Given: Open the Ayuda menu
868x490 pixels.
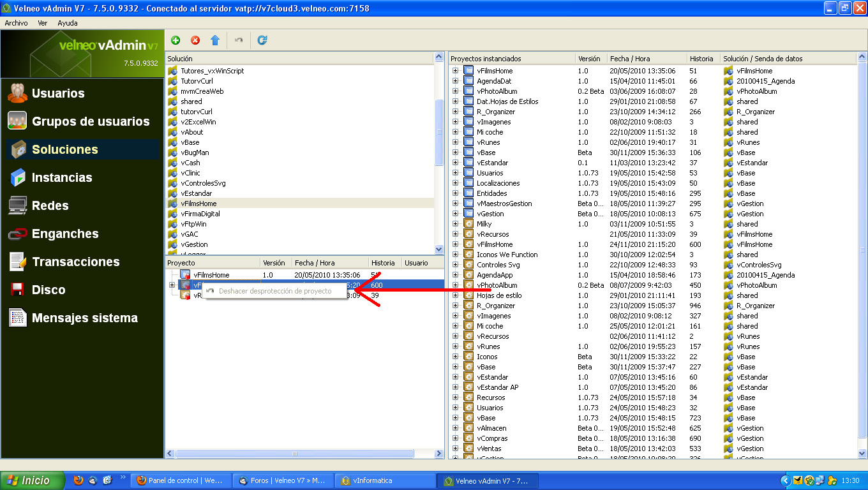Looking at the screenshot, I should coord(68,23).
